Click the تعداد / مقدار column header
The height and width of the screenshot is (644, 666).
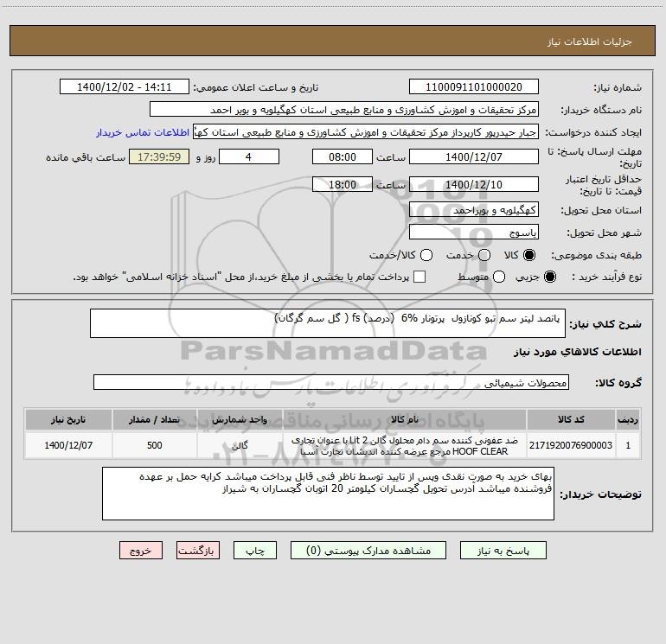pyautogui.click(x=154, y=419)
